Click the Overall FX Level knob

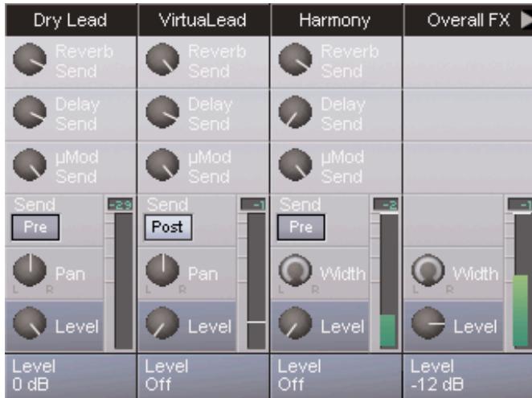(428, 323)
